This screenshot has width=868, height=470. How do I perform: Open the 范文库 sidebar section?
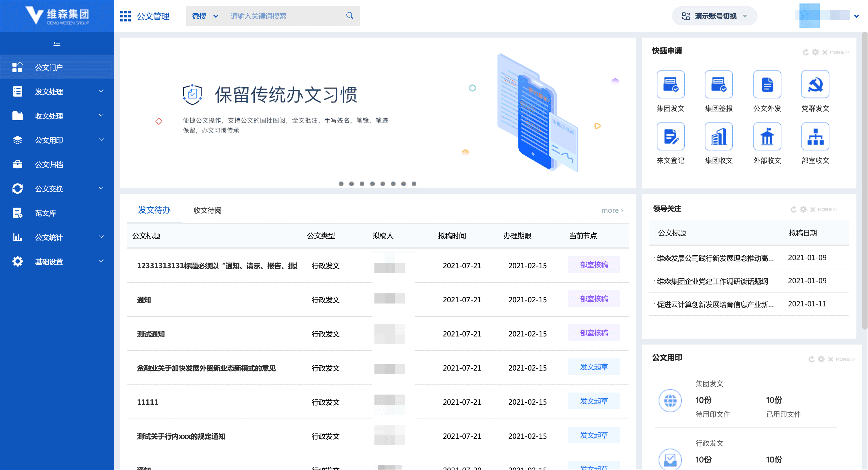46,213
